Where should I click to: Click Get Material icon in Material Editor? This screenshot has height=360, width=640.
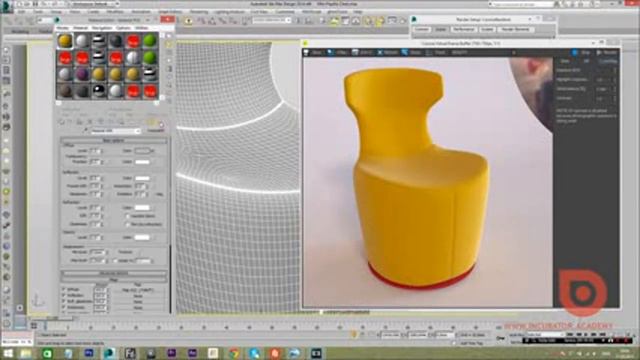point(61,122)
